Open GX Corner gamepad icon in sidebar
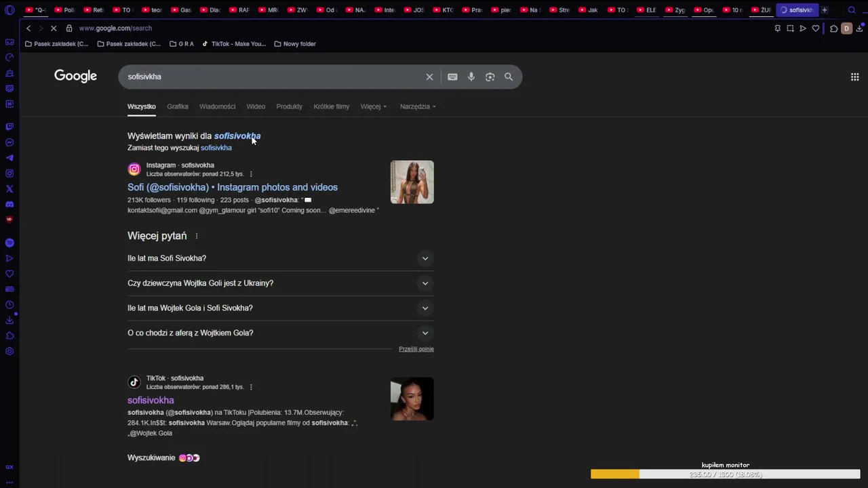868x488 pixels. [x=9, y=42]
